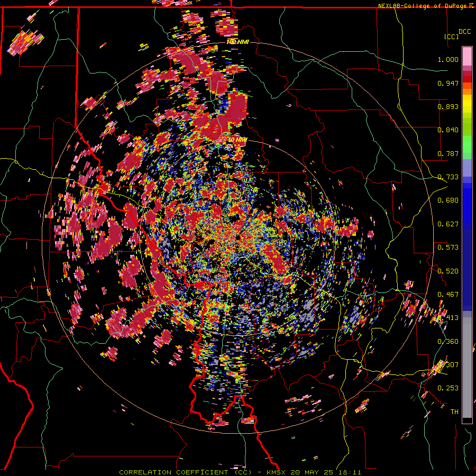Select the 0.520 legend value
The width and height of the screenshot is (476, 476).
[x=448, y=271]
